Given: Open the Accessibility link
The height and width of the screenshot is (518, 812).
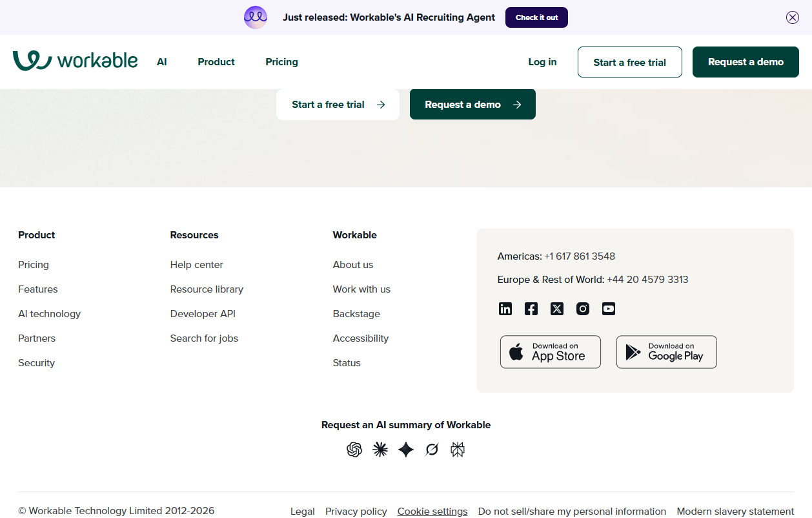Looking at the screenshot, I should pyautogui.click(x=361, y=338).
